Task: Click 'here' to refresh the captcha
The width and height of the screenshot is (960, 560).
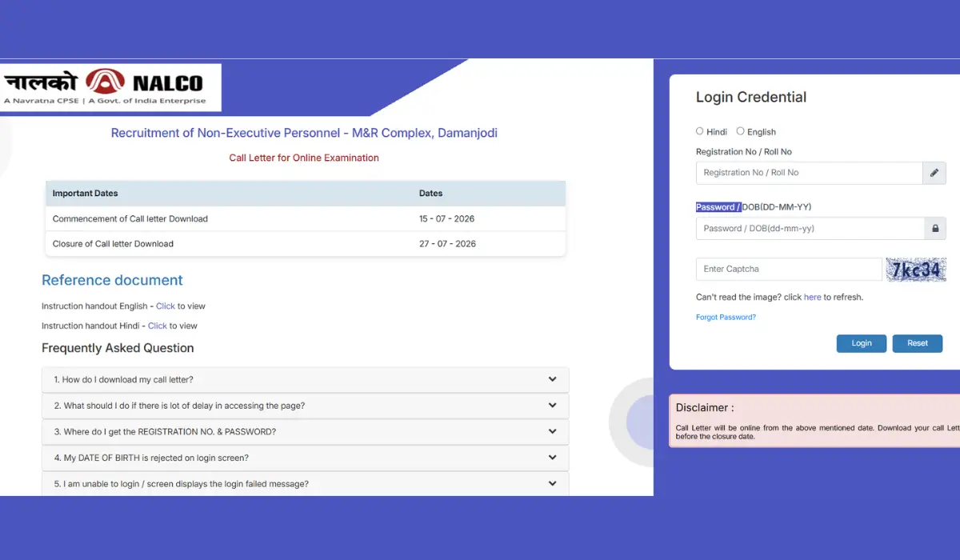Action: point(813,297)
